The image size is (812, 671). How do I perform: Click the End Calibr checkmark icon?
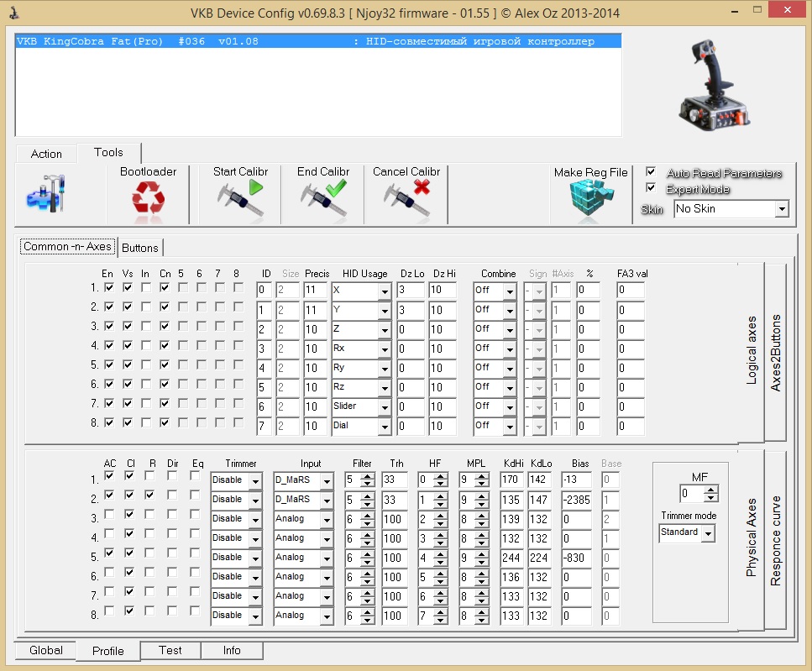(x=323, y=198)
